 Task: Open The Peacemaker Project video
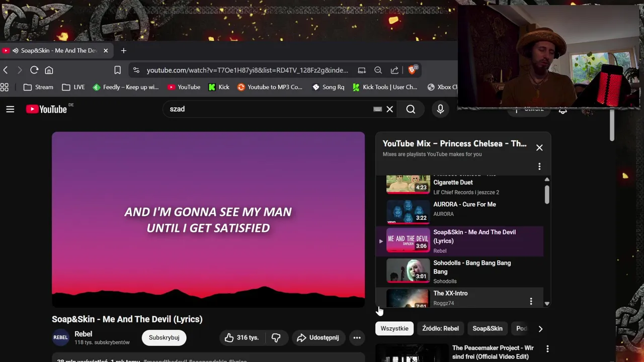(x=493, y=352)
